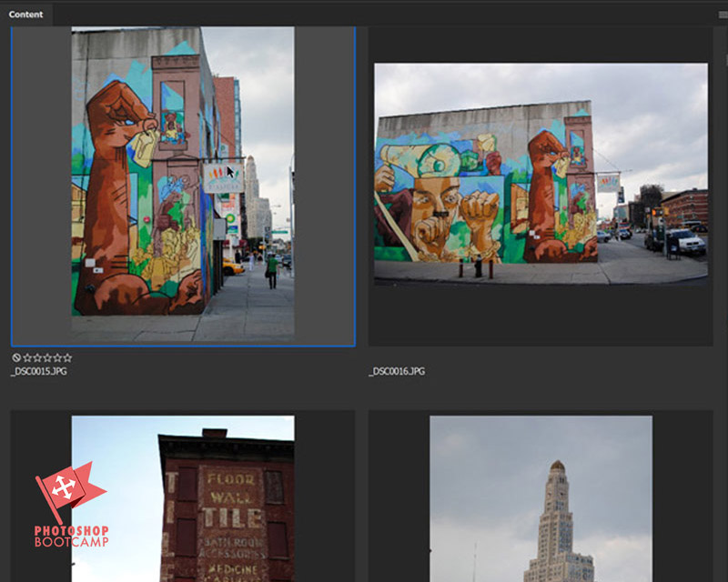
Task: Select the _DSC0016.JPG wide mural thumbnail
Action: click(x=541, y=174)
